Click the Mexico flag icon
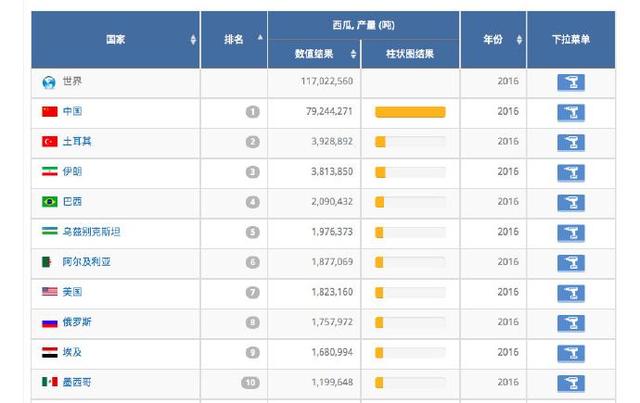The width and height of the screenshot is (640, 403). tap(49, 382)
